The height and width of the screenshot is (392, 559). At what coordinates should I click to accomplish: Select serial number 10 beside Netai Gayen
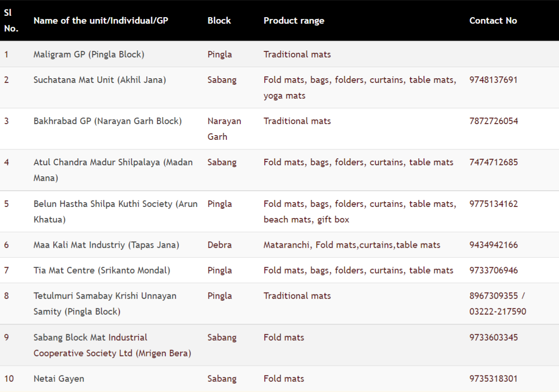(x=9, y=379)
